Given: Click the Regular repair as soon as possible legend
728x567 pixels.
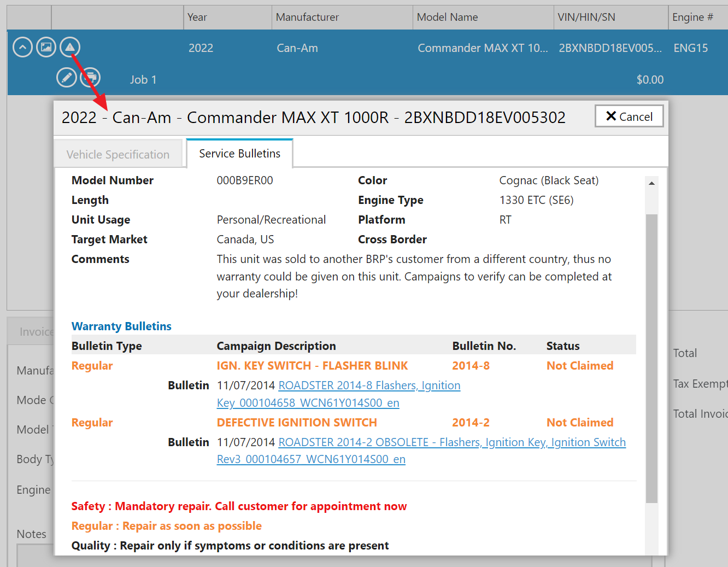Looking at the screenshot, I should [166, 526].
